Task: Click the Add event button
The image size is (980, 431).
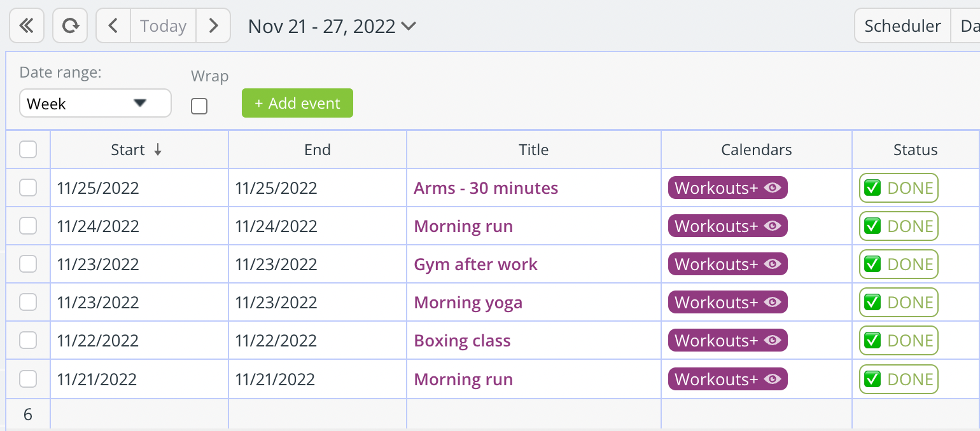Action: [x=297, y=103]
